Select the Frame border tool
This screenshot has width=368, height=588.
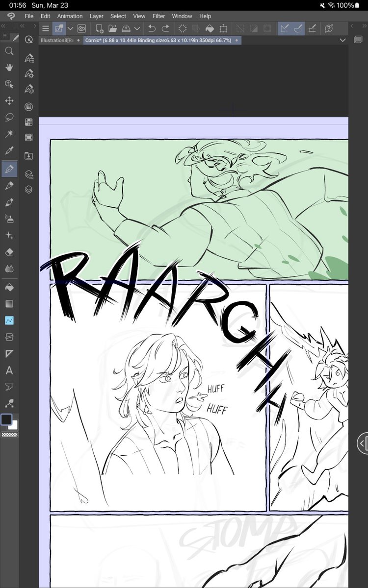click(x=9, y=337)
